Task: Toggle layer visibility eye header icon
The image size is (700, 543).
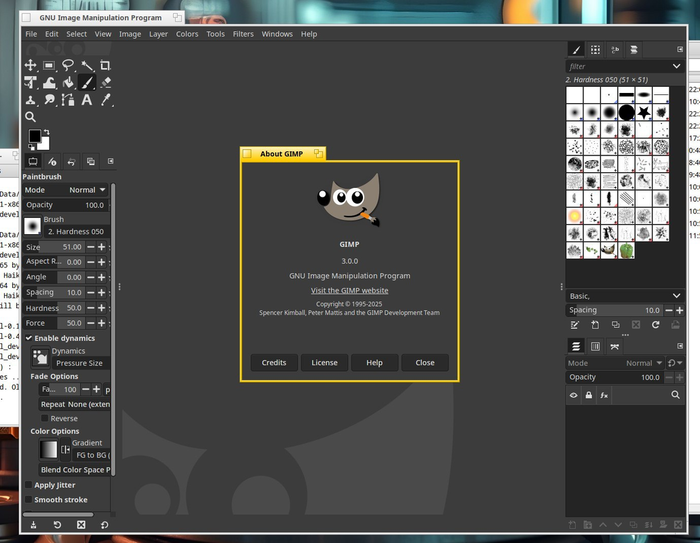Action: [x=574, y=395]
